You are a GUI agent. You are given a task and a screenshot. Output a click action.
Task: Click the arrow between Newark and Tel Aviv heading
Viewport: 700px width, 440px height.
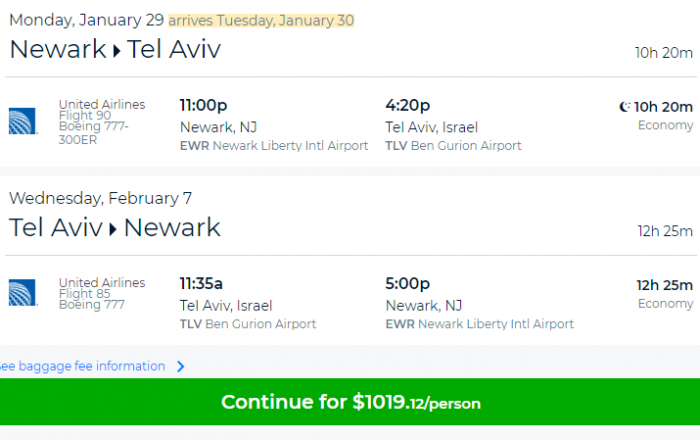(x=117, y=51)
